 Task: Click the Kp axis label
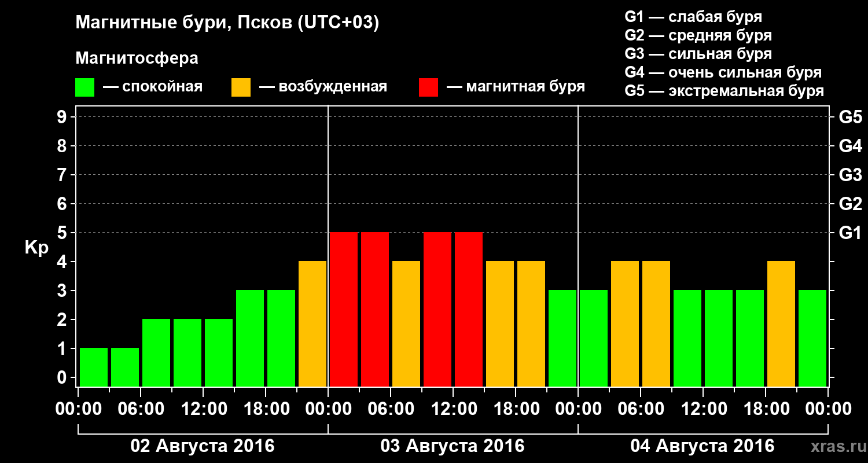click(36, 248)
